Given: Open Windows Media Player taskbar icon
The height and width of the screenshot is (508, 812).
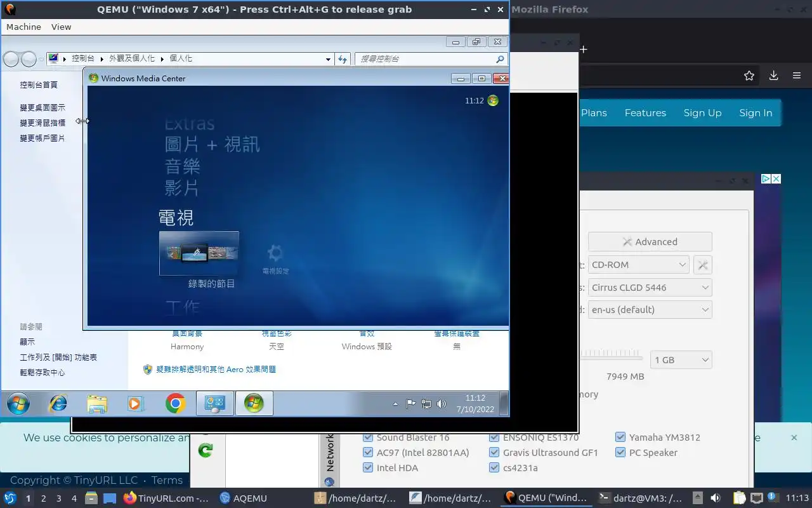Looking at the screenshot, I should (136, 404).
